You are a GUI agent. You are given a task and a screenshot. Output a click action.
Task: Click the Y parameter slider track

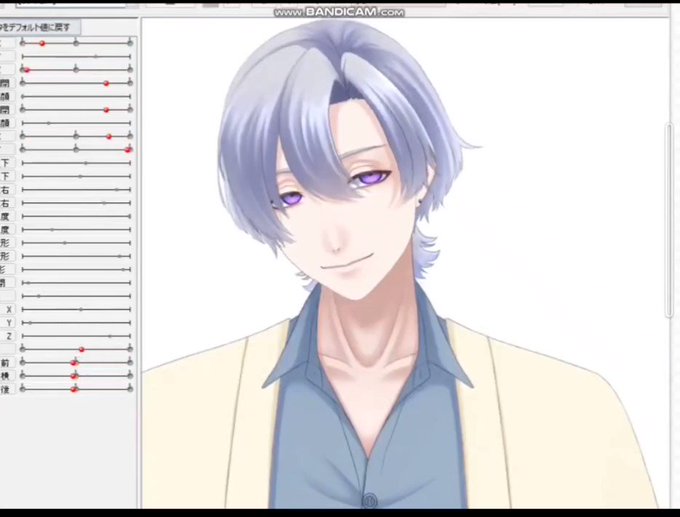(x=76, y=323)
